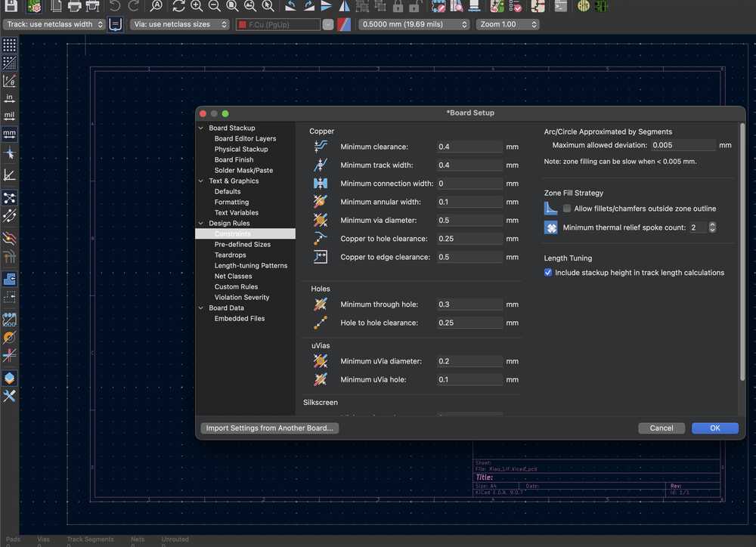Open the Track: use netclass width dropdown
This screenshot has height=547, width=756.
coord(53,23)
